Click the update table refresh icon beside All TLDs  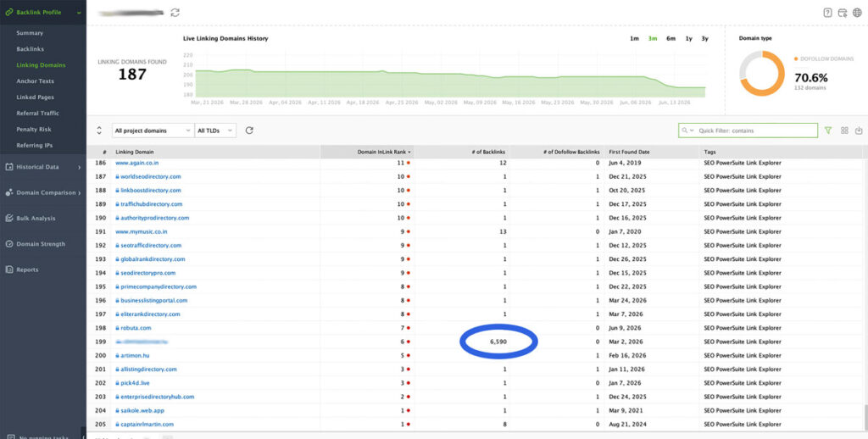click(x=249, y=131)
